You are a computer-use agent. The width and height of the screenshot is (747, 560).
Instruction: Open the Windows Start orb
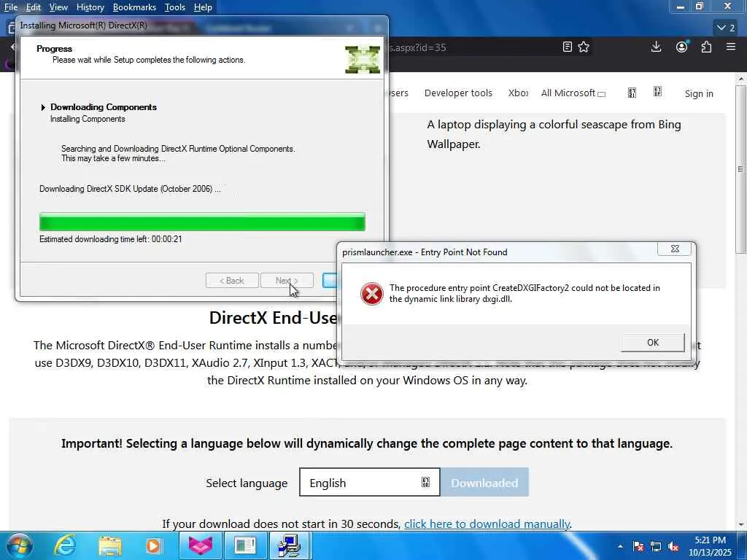19,545
